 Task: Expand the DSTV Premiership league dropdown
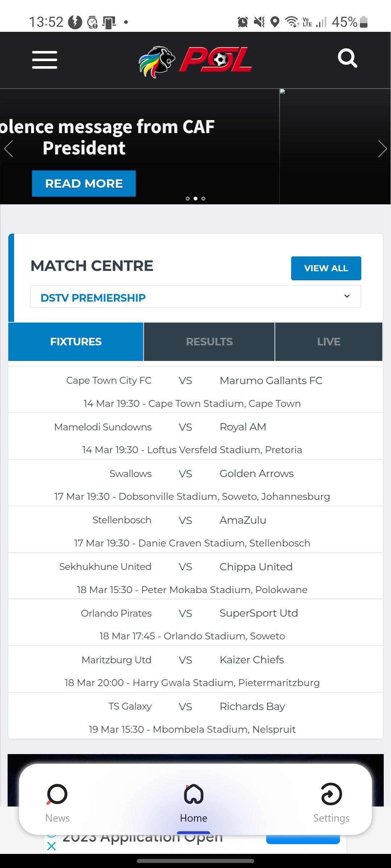point(195,297)
